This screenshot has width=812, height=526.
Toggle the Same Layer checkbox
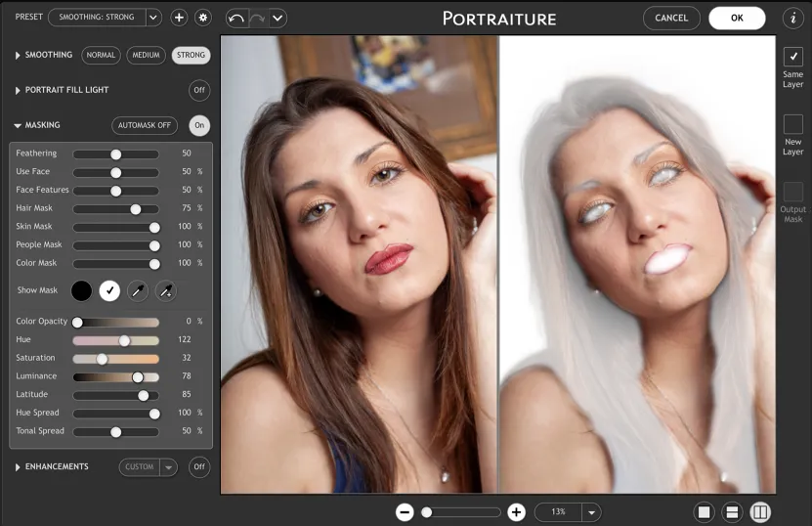click(x=792, y=57)
